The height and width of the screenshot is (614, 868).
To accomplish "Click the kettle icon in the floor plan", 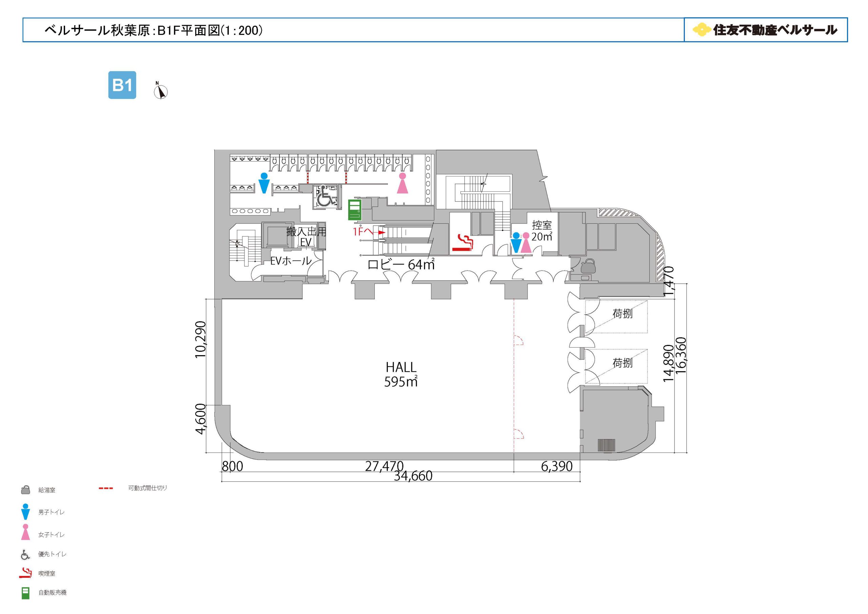I will point(588,266).
